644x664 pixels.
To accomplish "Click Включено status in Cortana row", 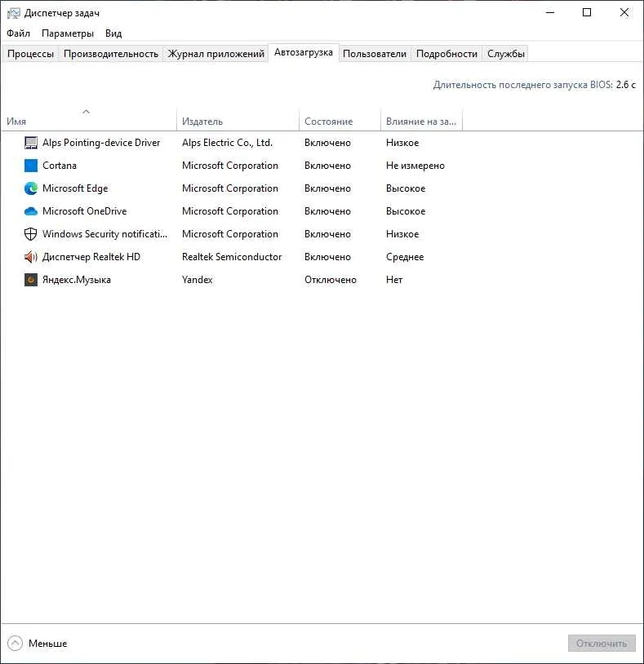I will point(327,166).
